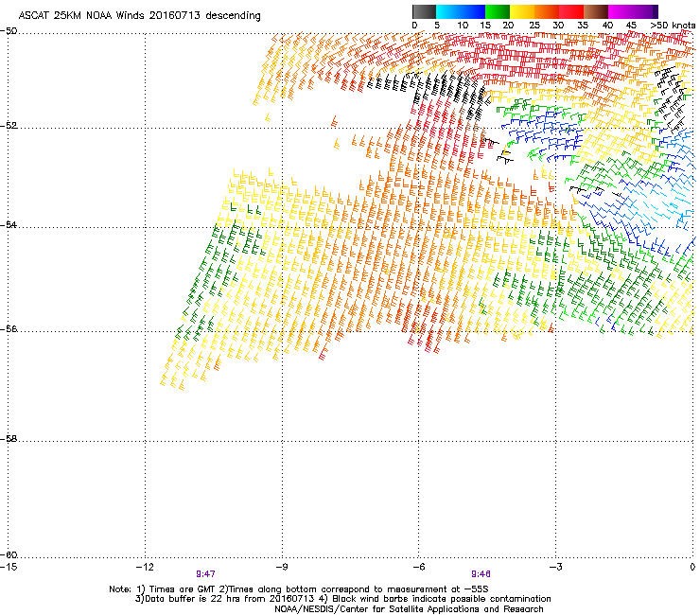The width and height of the screenshot is (700, 615).
Task: Click the purple swath time '9:46'
Action: point(481,574)
